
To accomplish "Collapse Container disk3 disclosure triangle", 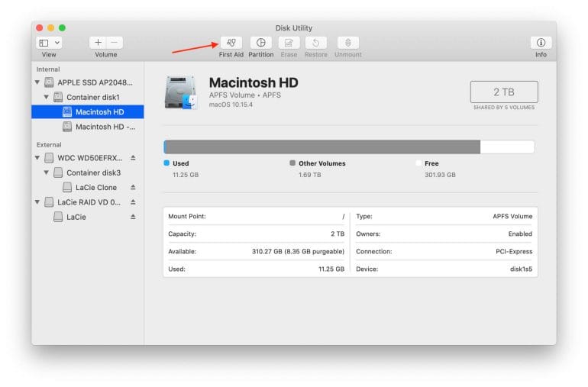I will pos(47,173).
